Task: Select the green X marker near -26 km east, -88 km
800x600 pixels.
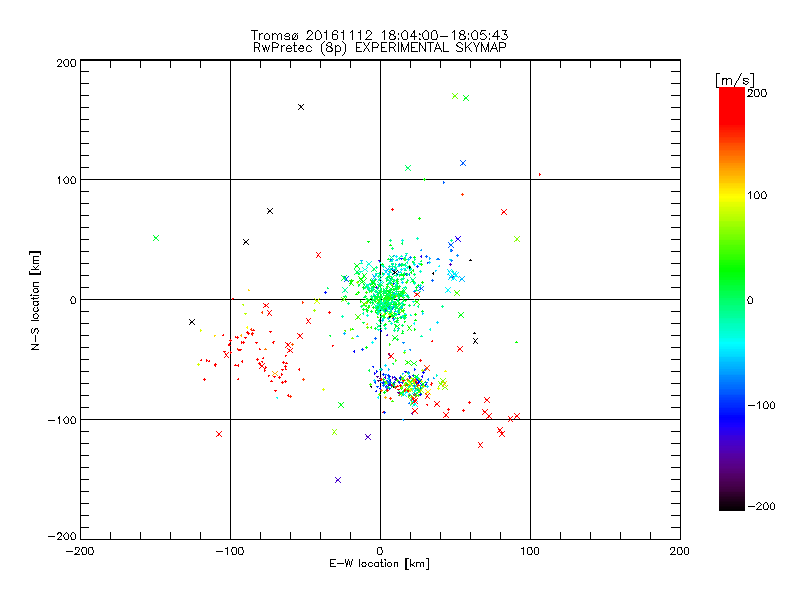Action: [341, 405]
